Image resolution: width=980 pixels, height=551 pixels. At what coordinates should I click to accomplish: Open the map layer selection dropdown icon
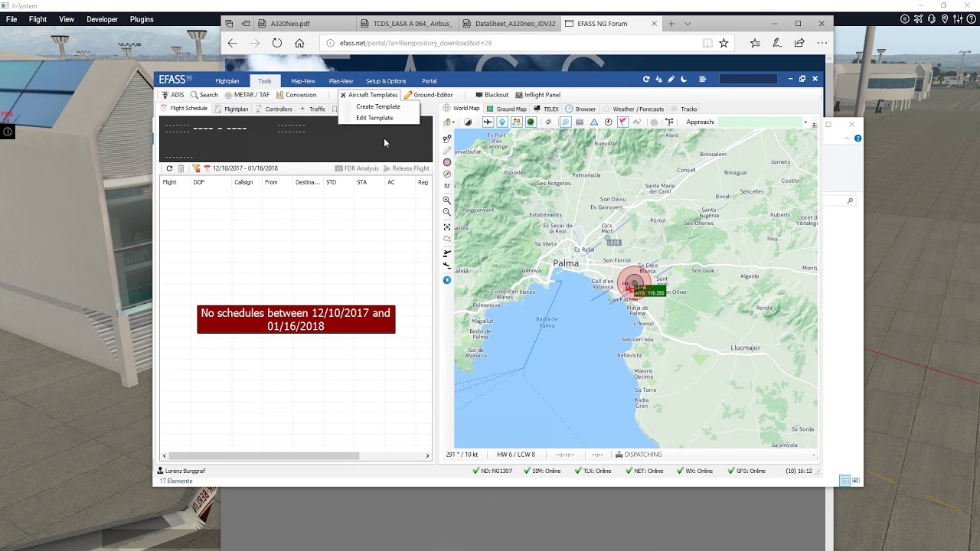tap(449, 122)
